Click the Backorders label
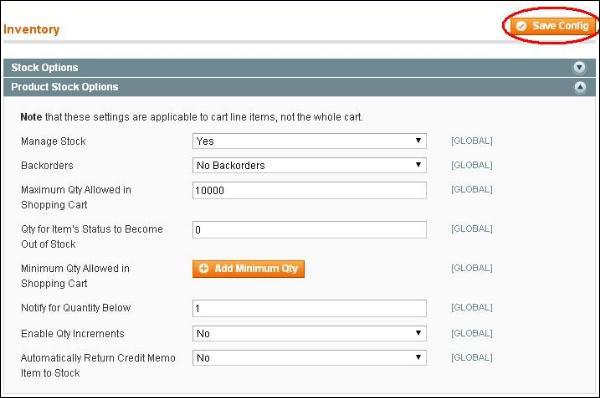This screenshot has width=600, height=398. (47, 166)
